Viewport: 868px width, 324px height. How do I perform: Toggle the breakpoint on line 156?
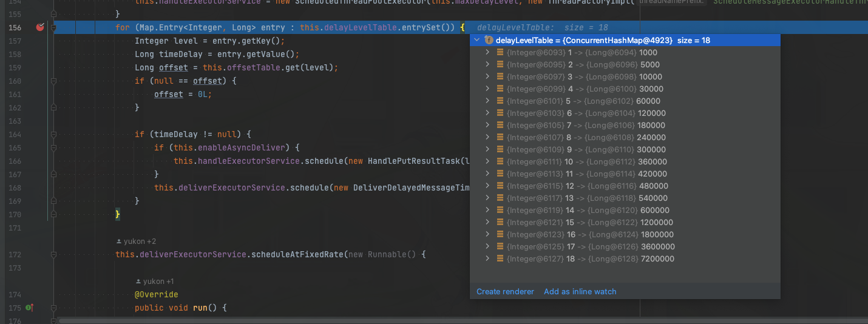(40, 27)
